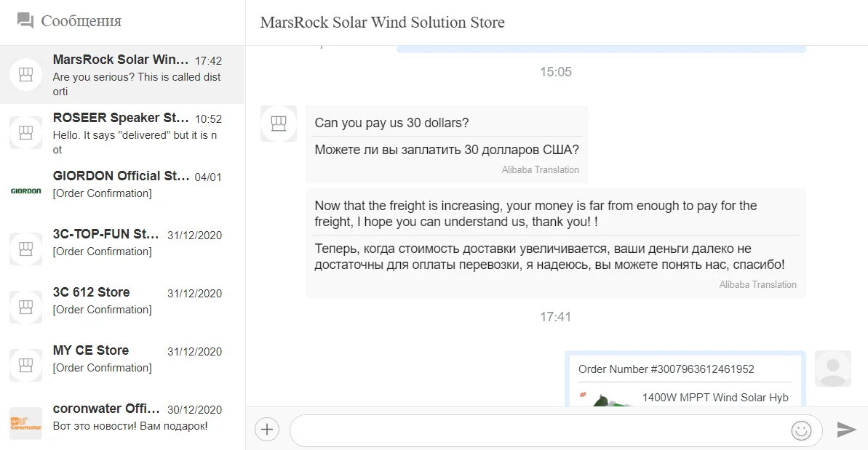This screenshot has height=450, width=868.
Task: Click Order Number #3007963612461952 card
Action: click(x=685, y=379)
